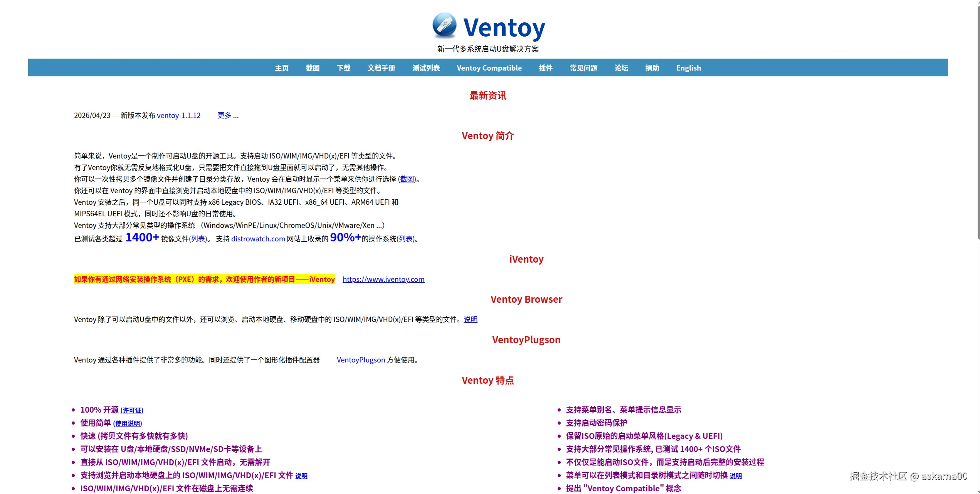Click the Ventoy Browser heading

pos(526,299)
